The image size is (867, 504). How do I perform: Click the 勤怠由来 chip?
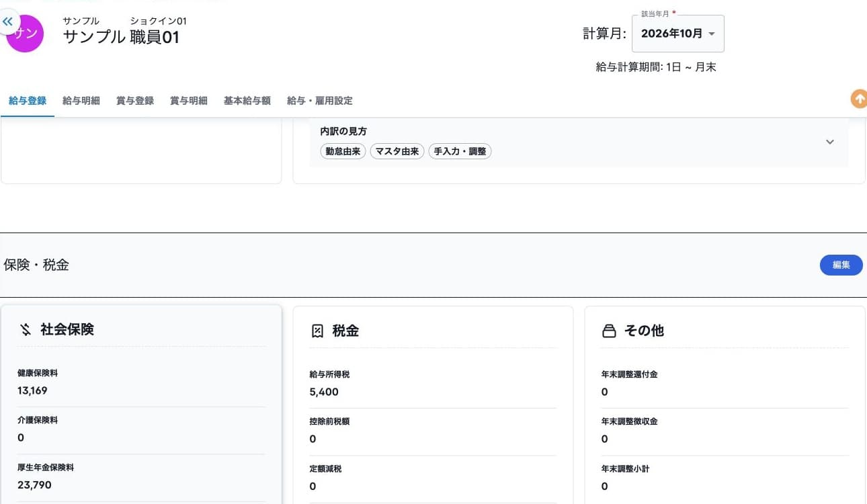point(343,152)
